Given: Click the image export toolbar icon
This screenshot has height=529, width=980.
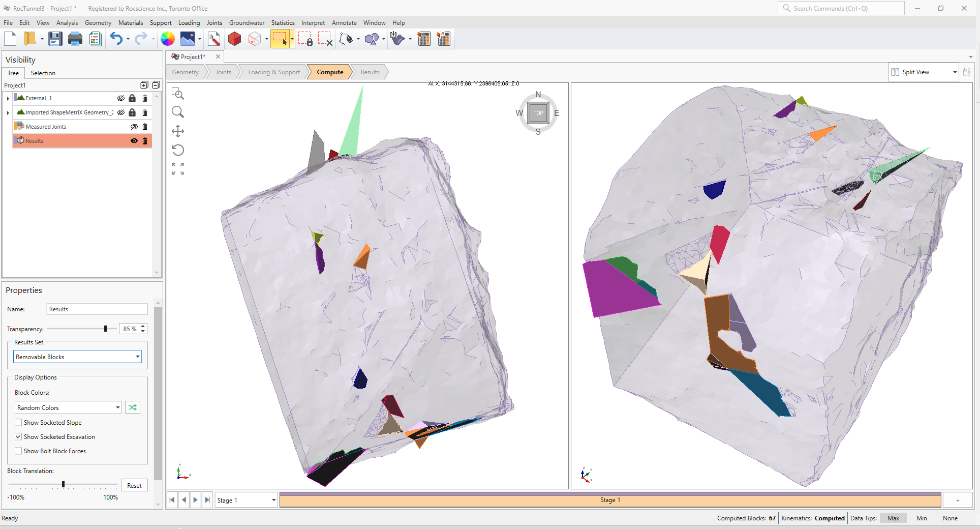Looking at the screenshot, I should pos(188,39).
